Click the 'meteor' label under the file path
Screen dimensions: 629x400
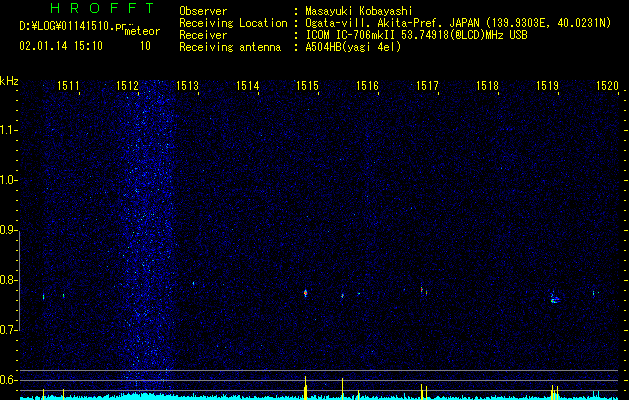pos(142,31)
